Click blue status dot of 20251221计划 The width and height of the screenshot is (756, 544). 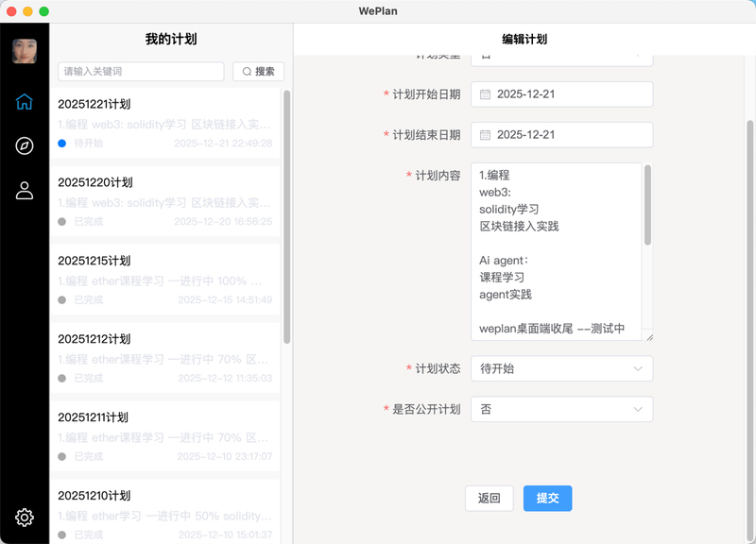coord(62,144)
